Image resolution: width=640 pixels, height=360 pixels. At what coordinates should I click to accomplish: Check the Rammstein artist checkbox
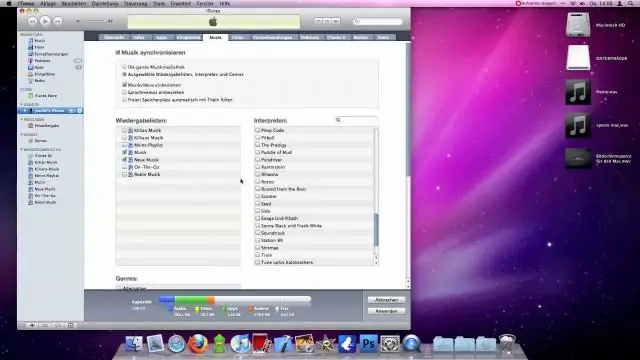258,167
